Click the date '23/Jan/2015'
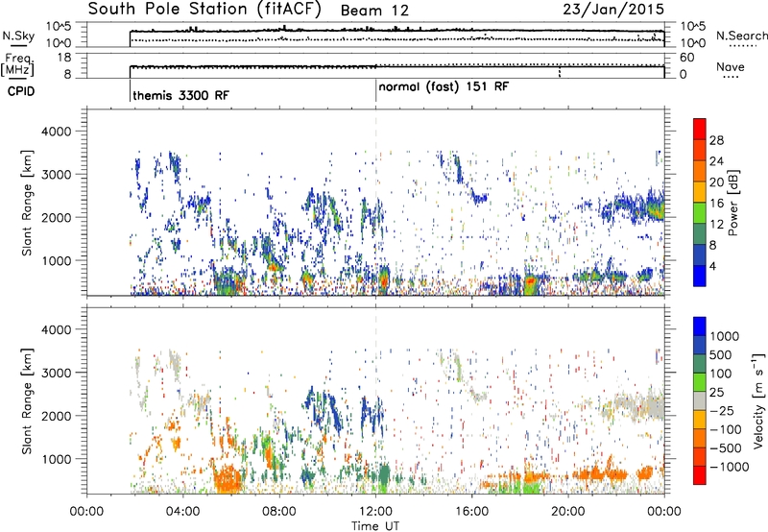The width and height of the screenshot is (768, 532). coord(613,9)
